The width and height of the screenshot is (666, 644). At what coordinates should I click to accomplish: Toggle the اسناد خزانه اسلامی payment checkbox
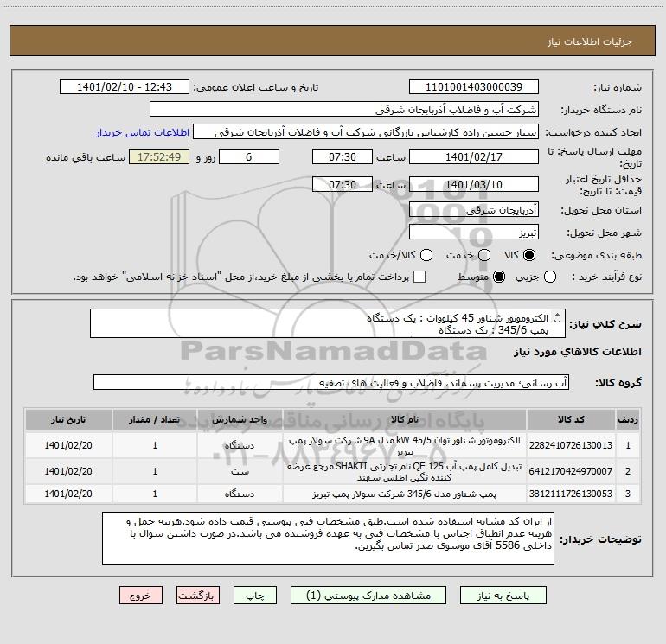point(419,277)
